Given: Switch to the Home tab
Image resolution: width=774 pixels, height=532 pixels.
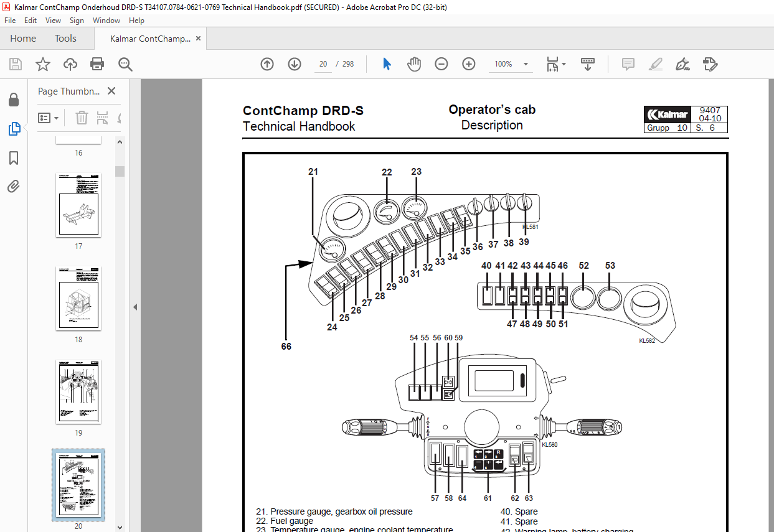Looking at the screenshot, I should tap(23, 39).
